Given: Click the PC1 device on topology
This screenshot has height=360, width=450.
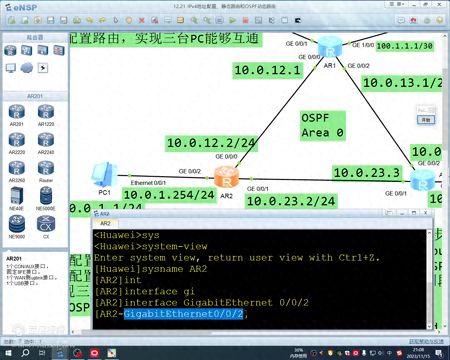Looking at the screenshot, I should point(104,175).
